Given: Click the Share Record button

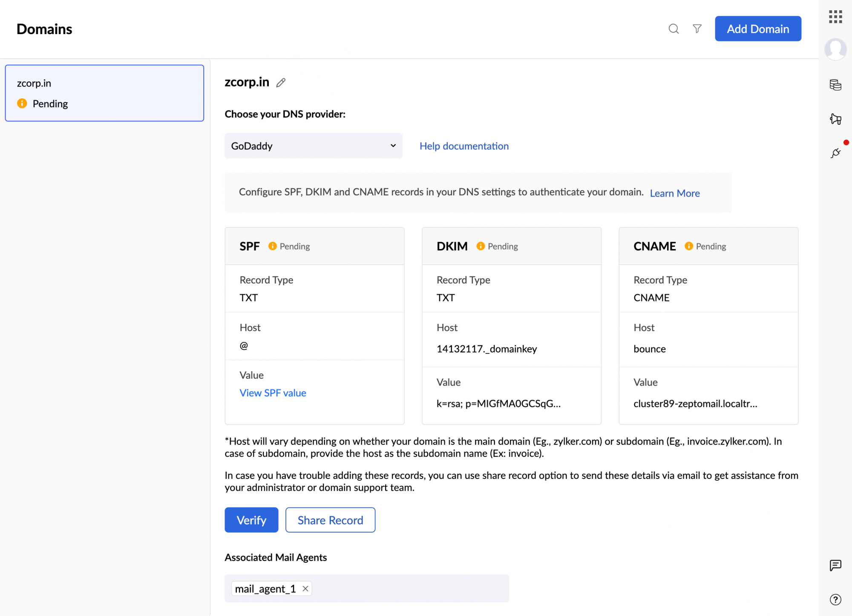Looking at the screenshot, I should tap(330, 520).
